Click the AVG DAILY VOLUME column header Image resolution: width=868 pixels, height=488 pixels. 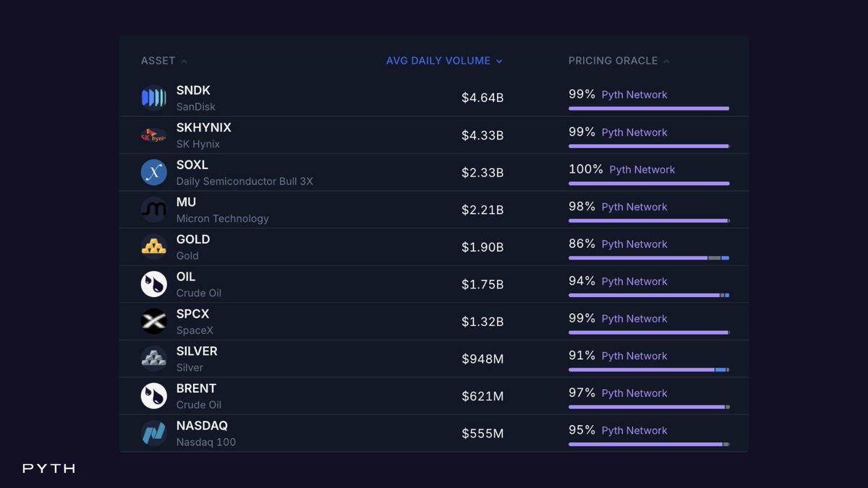pos(438,61)
